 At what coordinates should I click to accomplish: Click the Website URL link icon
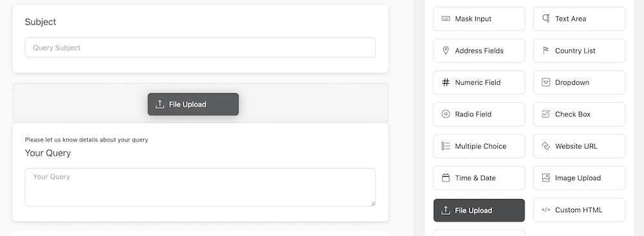tap(545, 146)
